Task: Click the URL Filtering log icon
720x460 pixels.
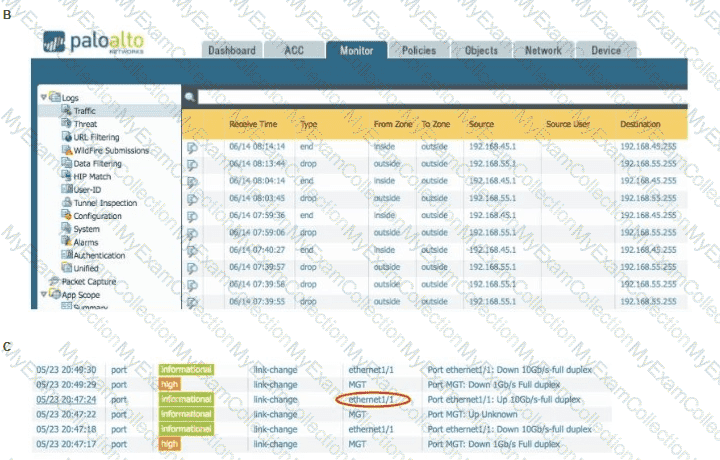Action: click(x=66, y=137)
